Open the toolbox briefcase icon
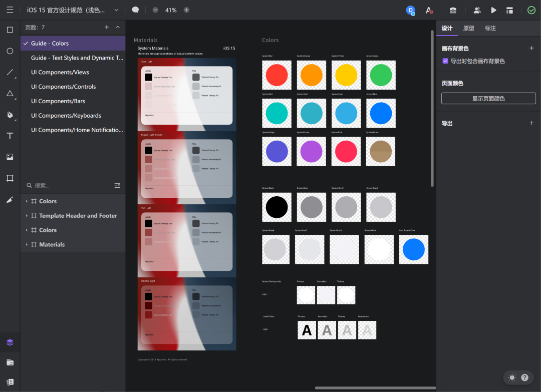The width and height of the screenshot is (541, 392). pyautogui.click(x=453, y=11)
